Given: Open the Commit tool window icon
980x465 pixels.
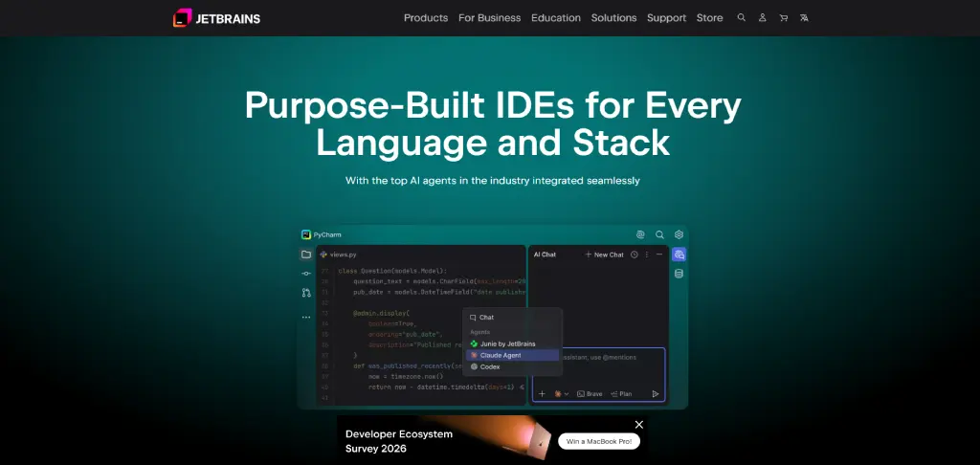Looking at the screenshot, I should pos(305,273).
